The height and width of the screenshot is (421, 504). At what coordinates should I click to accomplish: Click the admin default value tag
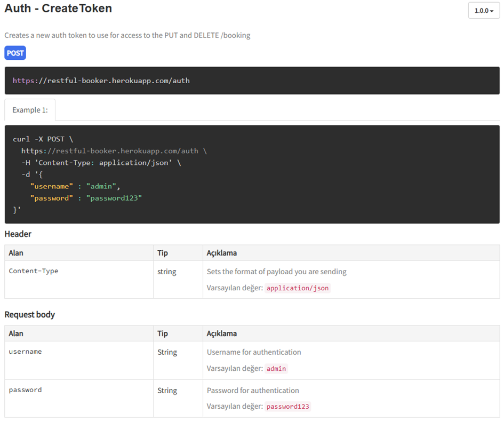tap(276, 369)
